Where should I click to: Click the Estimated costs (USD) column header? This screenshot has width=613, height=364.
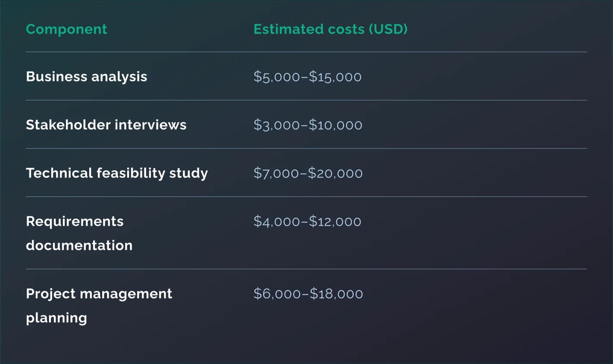coord(330,29)
